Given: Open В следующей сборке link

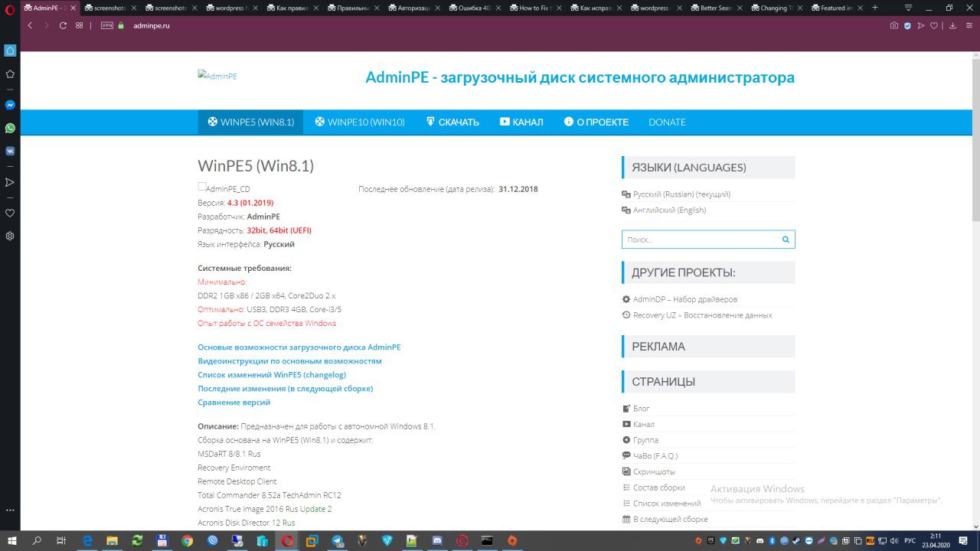Looking at the screenshot, I should click(670, 519).
